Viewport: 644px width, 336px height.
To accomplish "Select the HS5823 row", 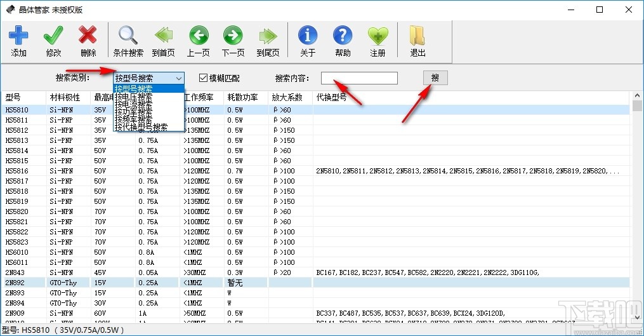I will [x=315, y=242].
